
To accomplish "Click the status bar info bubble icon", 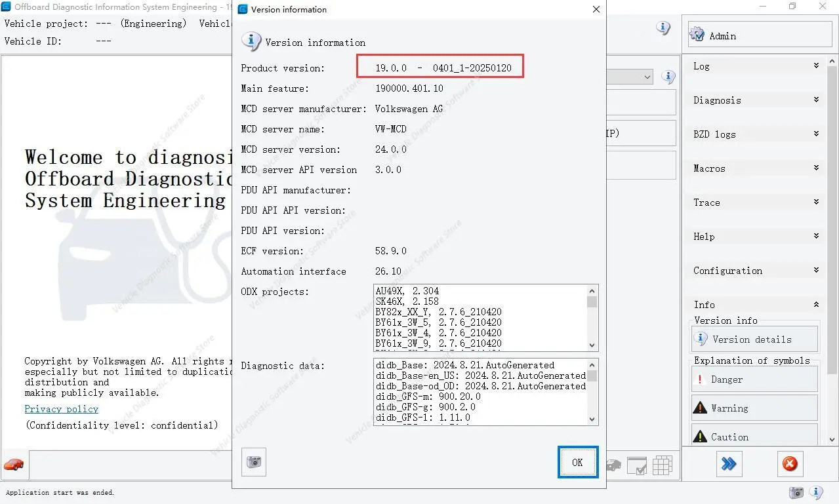I will coord(816,492).
